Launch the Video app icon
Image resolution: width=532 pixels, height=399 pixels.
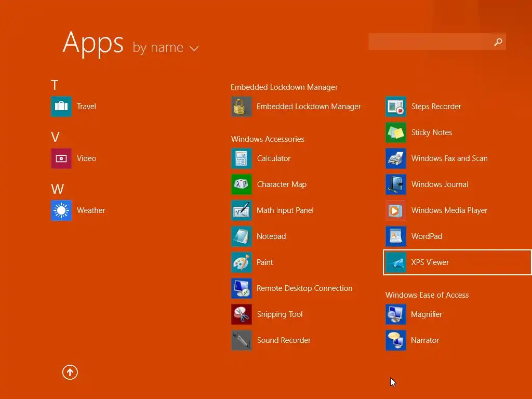pyautogui.click(x=61, y=158)
